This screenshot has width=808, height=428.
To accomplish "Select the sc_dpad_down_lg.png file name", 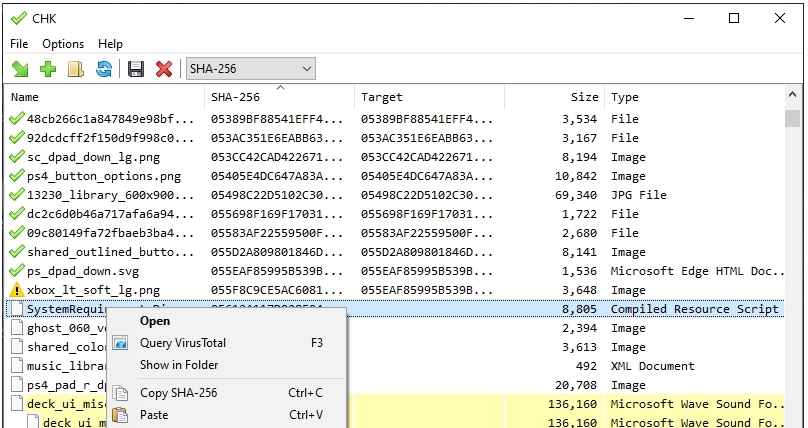I will tap(93, 157).
